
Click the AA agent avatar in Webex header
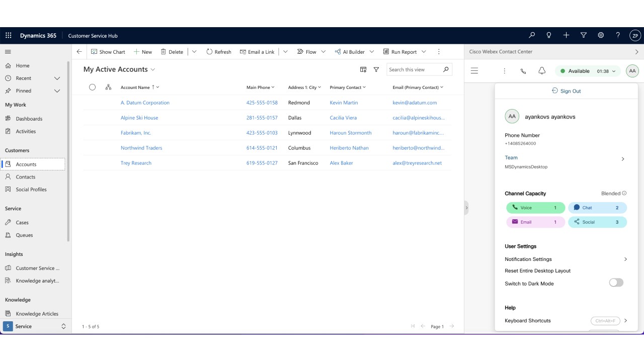(x=632, y=71)
